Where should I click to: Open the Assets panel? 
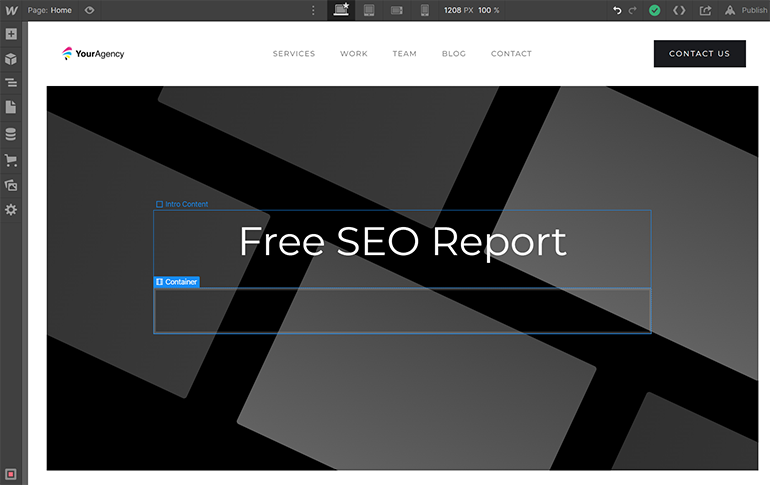(11, 185)
